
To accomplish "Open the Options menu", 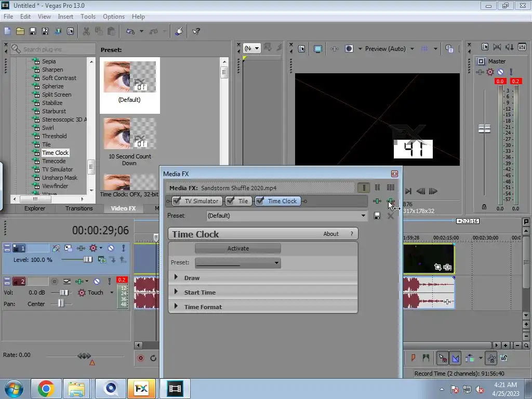I will (x=114, y=17).
